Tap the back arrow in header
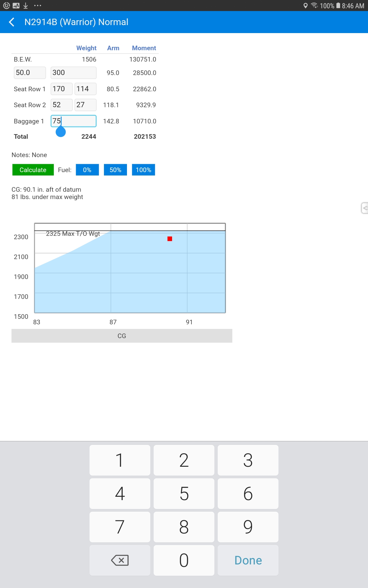368x588 pixels. (12, 22)
